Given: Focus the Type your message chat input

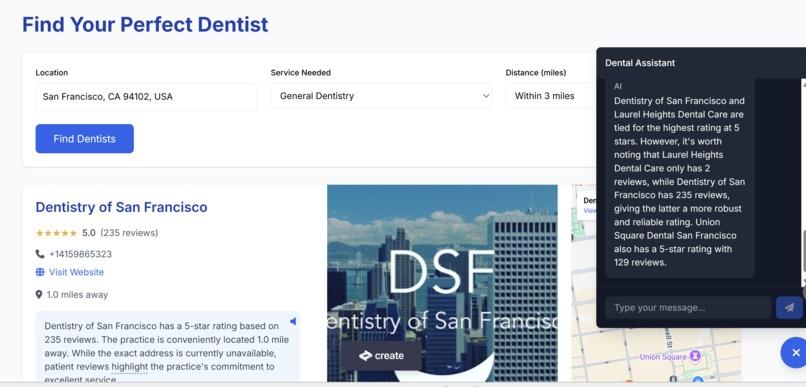Looking at the screenshot, I should (688, 307).
